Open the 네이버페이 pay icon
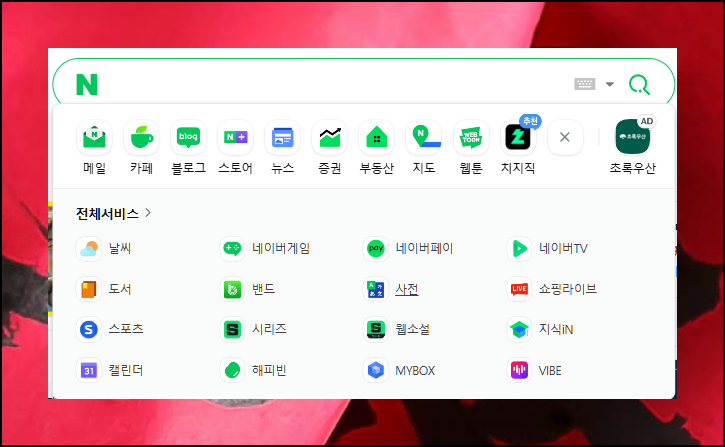This screenshot has width=725, height=447. click(376, 249)
